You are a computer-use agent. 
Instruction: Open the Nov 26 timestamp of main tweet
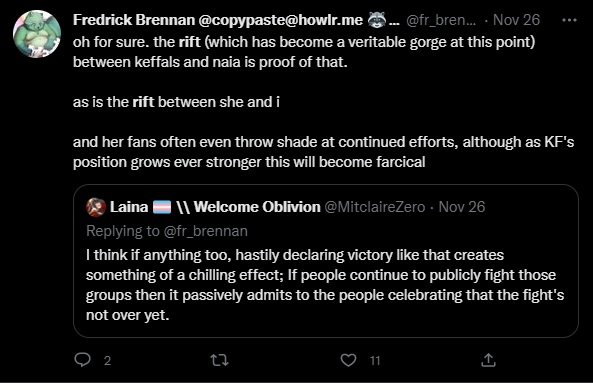516,20
